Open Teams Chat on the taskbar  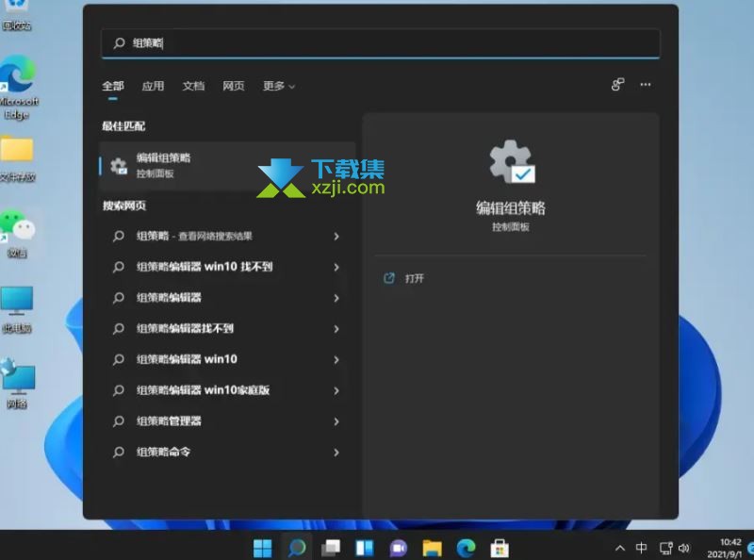tap(398, 548)
